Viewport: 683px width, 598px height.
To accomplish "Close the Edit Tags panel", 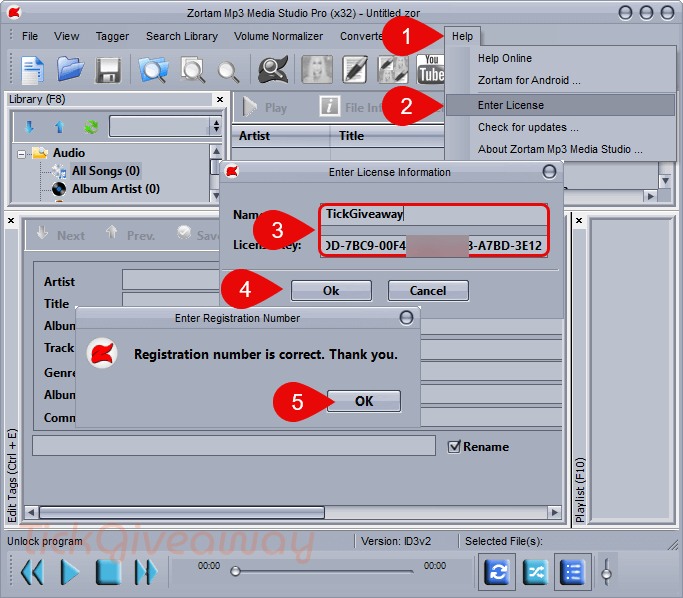I will 11,221.
